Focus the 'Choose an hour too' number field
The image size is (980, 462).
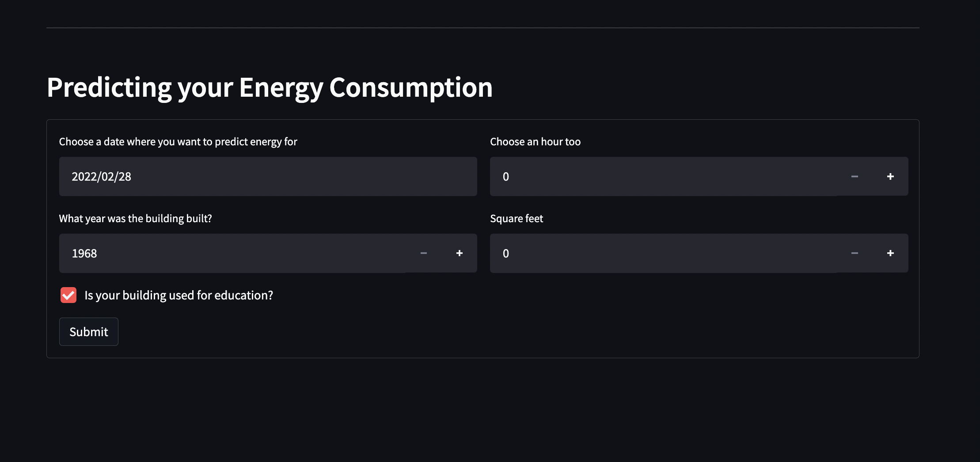tap(663, 176)
